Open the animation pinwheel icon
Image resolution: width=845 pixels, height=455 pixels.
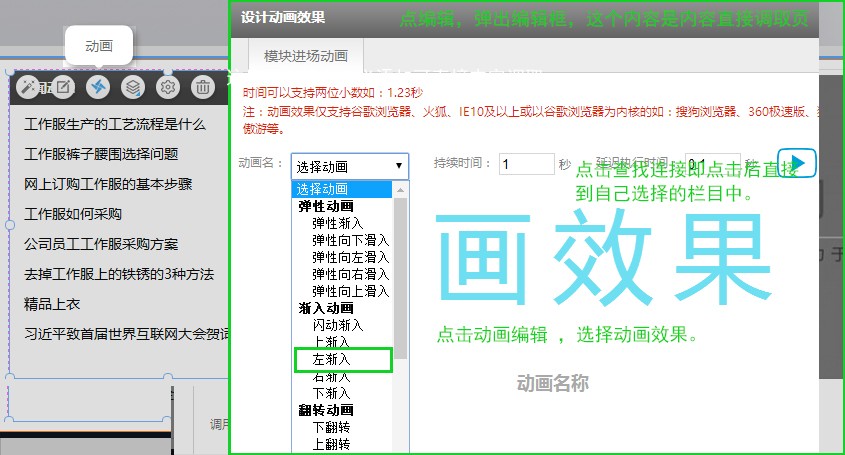97,87
